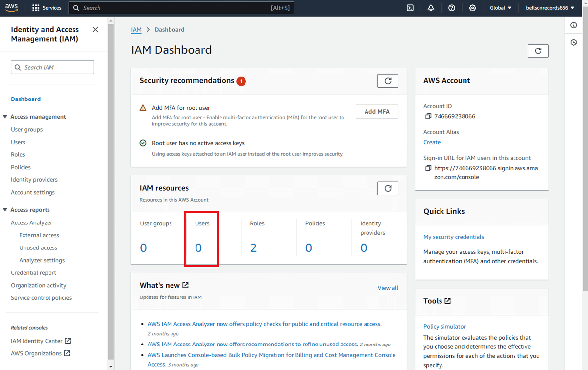This screenshot has height=370, width=588.
Task: Open Access Analyzer in the sidebar
Action: pyautogui.click(x=32, y=222)
